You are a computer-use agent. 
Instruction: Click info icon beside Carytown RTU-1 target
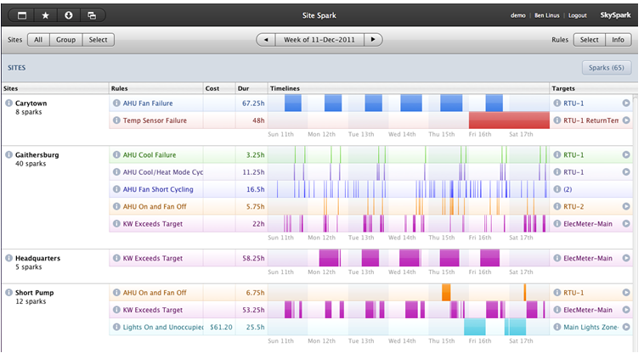(x=557, y=103)
